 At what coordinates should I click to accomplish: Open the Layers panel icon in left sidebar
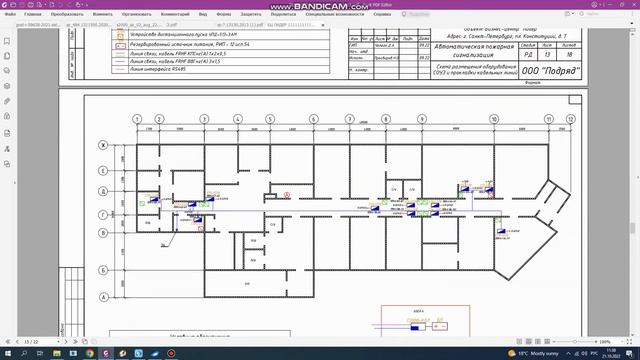7,86
